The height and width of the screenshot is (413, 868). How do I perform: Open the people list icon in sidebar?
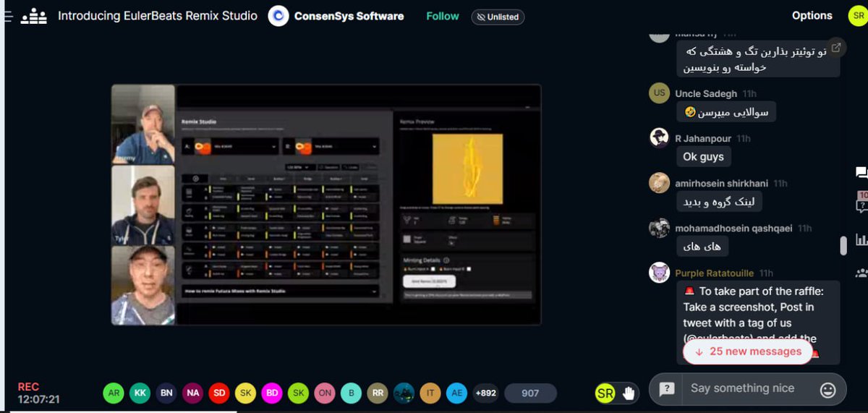coord(861,273)
